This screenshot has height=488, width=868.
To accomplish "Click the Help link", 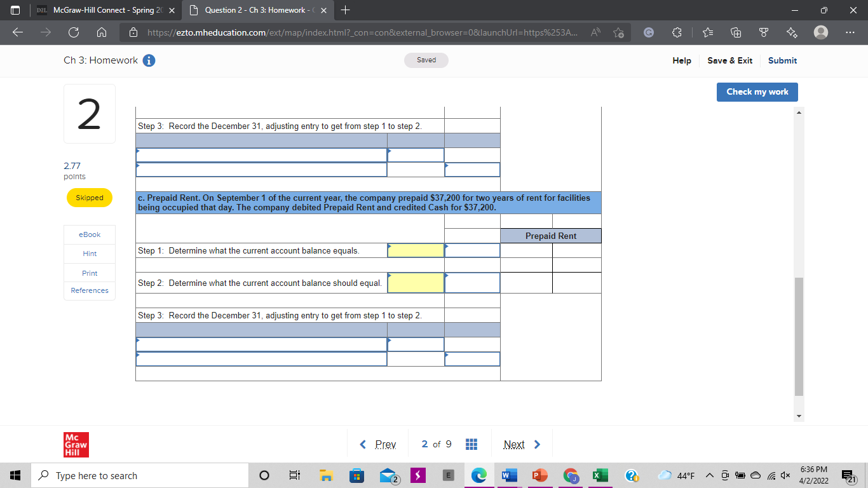I will pos(682,60).
